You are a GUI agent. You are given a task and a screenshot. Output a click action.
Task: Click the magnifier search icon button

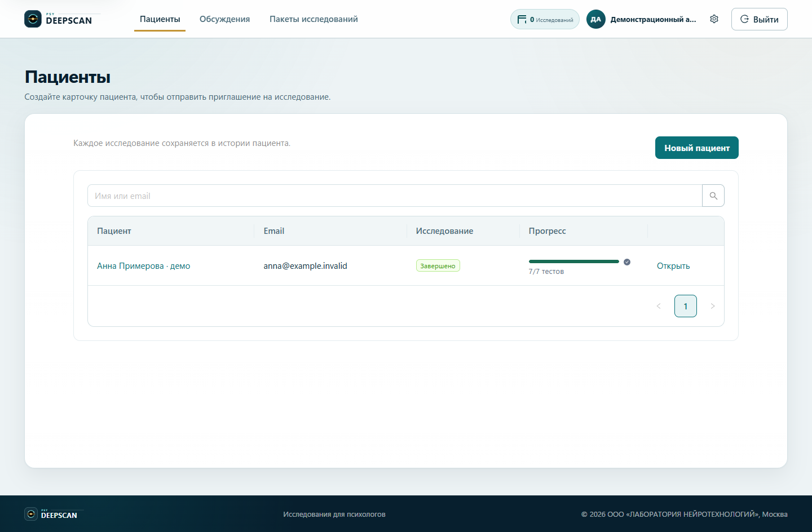(x=713, y=196)
